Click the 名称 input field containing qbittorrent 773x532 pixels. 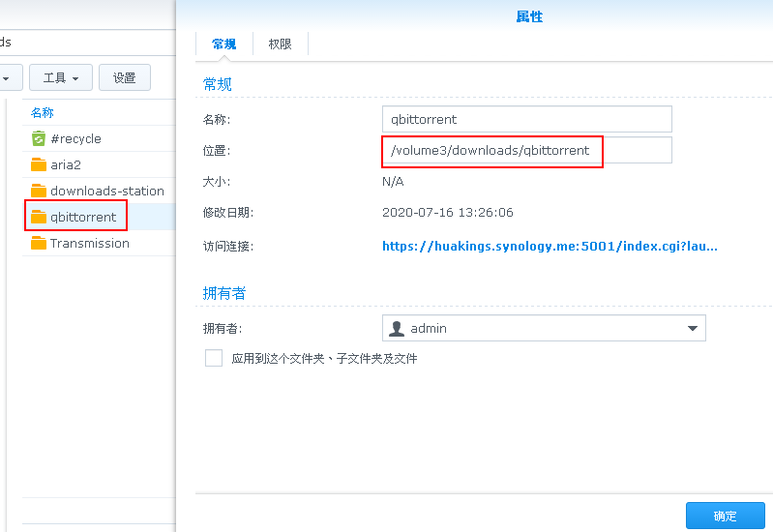(x=527, y=119)
